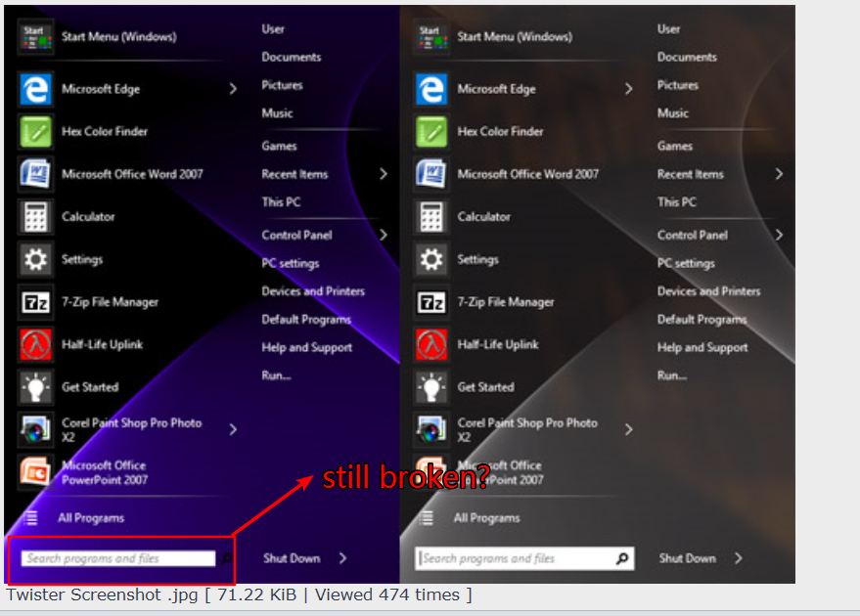Click User in purple menu
Screen dimensions: 860x616
[x=273, y=29]
